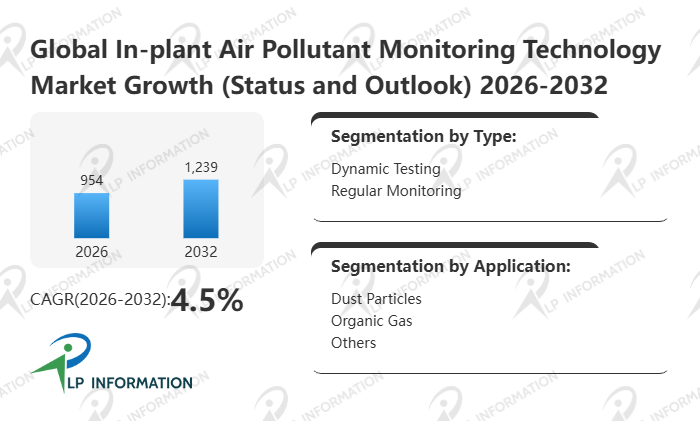
Task: Choose the Others application item
Action: tap(353, 343)
